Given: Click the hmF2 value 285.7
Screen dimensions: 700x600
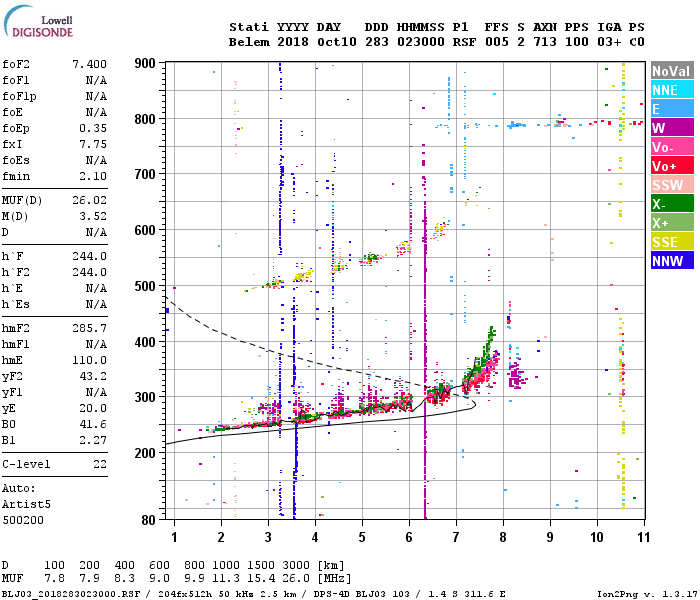Looking at the screenshot, I should [x=89, y=329].
